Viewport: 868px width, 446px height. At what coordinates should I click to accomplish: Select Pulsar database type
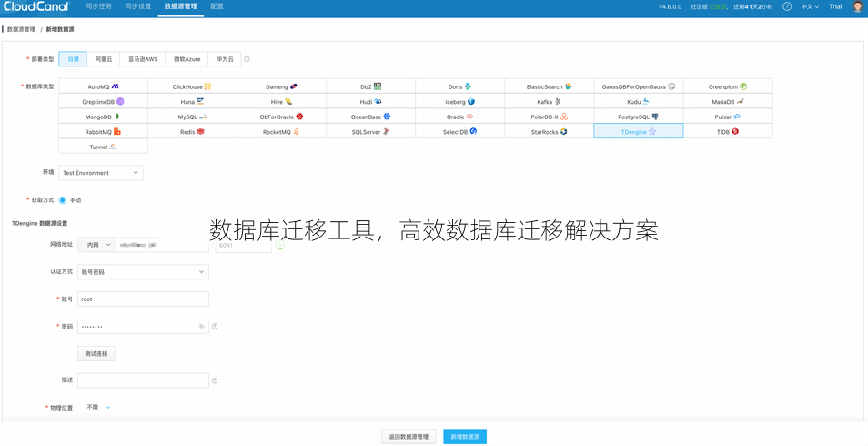(728, 117)
